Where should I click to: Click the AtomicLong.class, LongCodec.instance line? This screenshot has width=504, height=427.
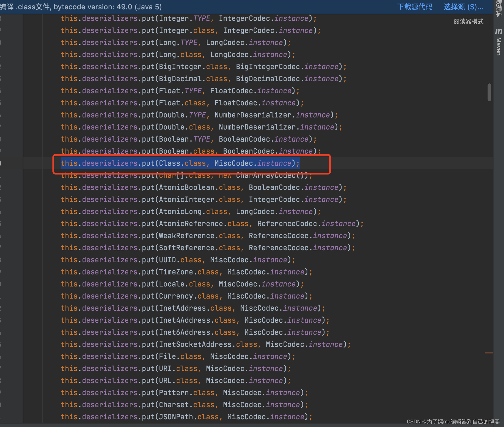pyautogui.click(x=191, y=212)
